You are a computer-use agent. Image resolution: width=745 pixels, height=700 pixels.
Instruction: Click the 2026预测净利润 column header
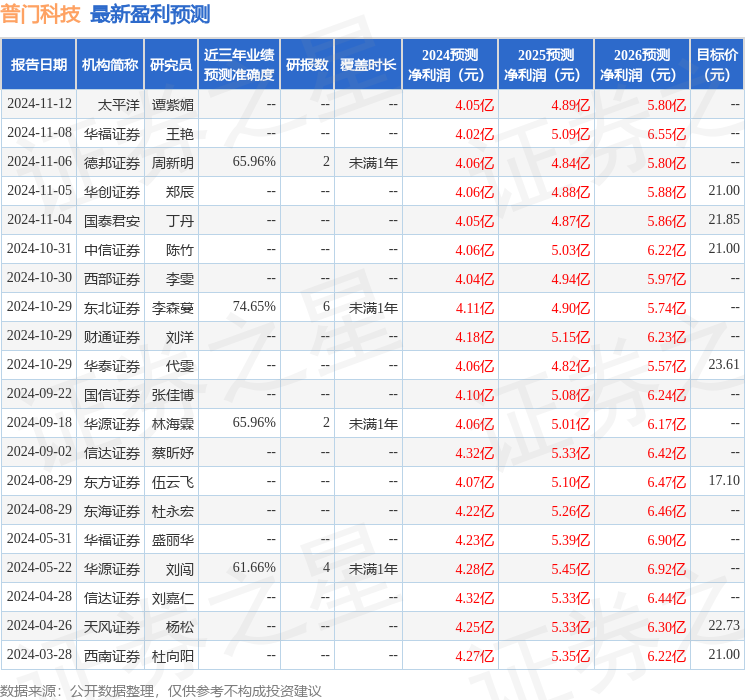641,65
